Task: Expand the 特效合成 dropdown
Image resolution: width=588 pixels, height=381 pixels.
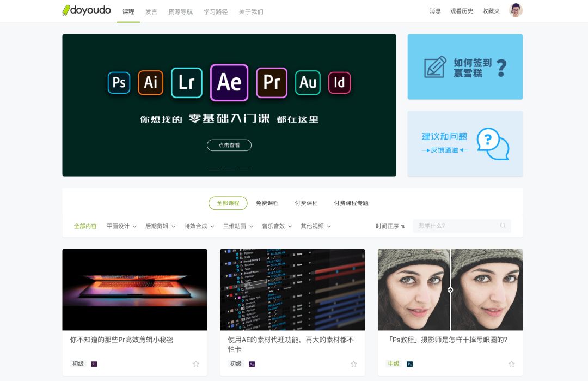Action: (x=199, y=226)
